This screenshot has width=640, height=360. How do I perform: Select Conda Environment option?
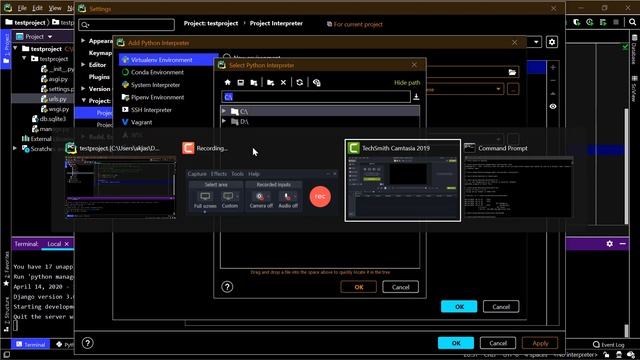157,72
